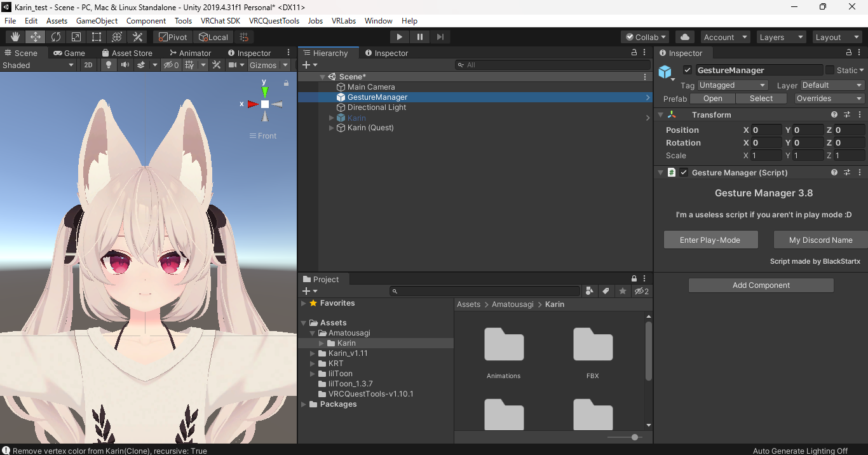Viewport: 868px width, 455px height.
Task: Toggle hidden objects visibility in scene view
Action: coord(171,65)
